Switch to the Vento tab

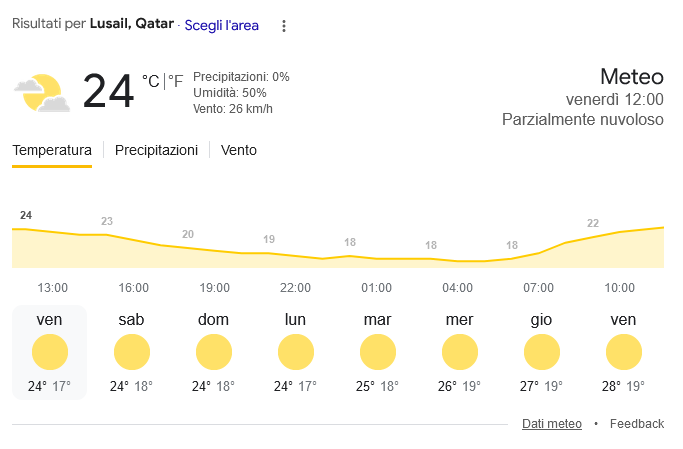click(x=239, y=150)
